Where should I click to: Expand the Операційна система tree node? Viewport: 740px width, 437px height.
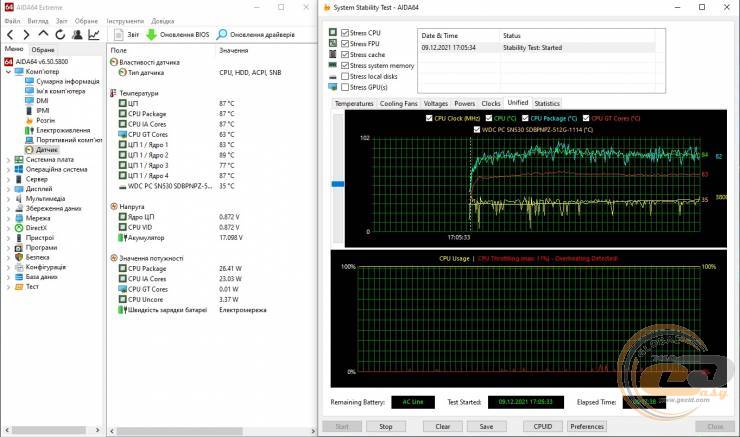8,169
